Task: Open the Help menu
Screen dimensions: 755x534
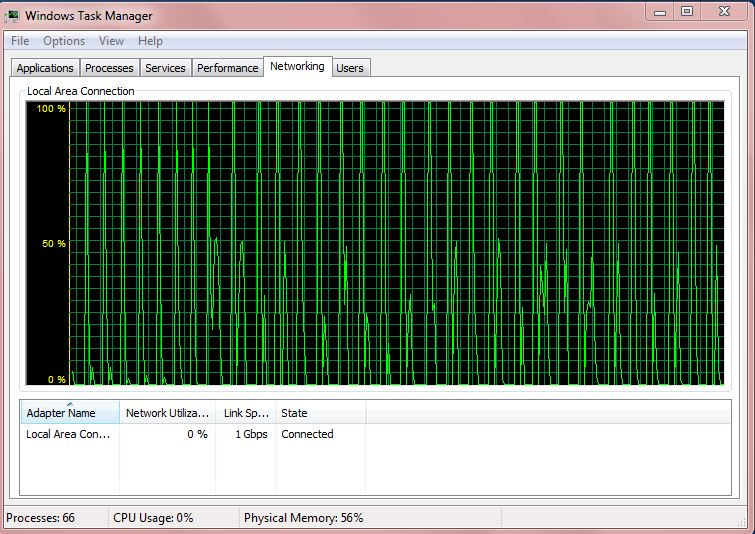Action: click(x=150, y=41)
